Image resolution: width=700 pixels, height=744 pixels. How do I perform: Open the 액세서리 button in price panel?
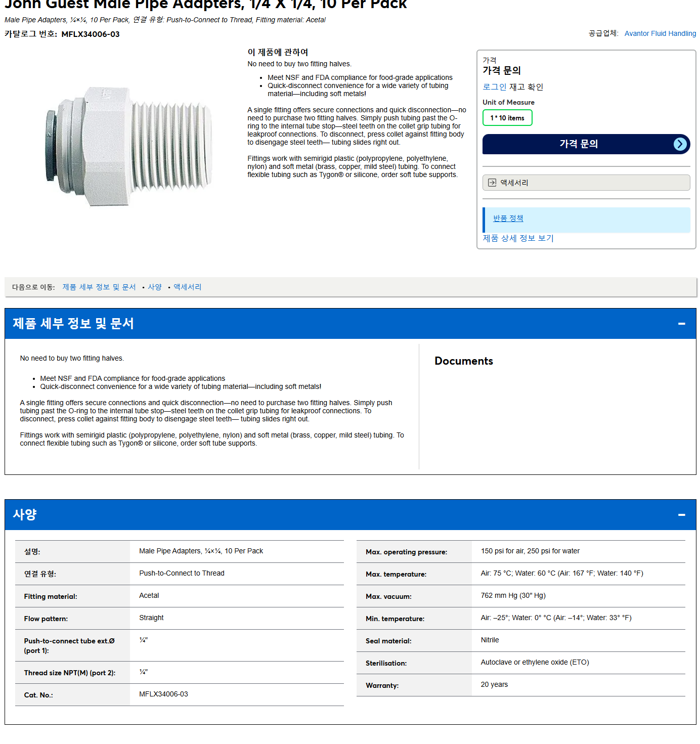pyautogui.click(x=586, y=183)
